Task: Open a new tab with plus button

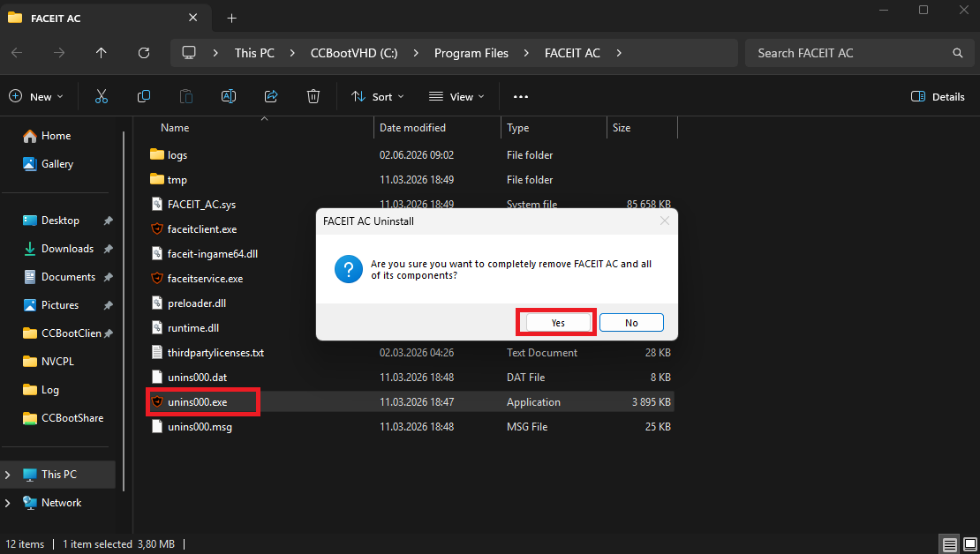Action: (x=232, y=19)
